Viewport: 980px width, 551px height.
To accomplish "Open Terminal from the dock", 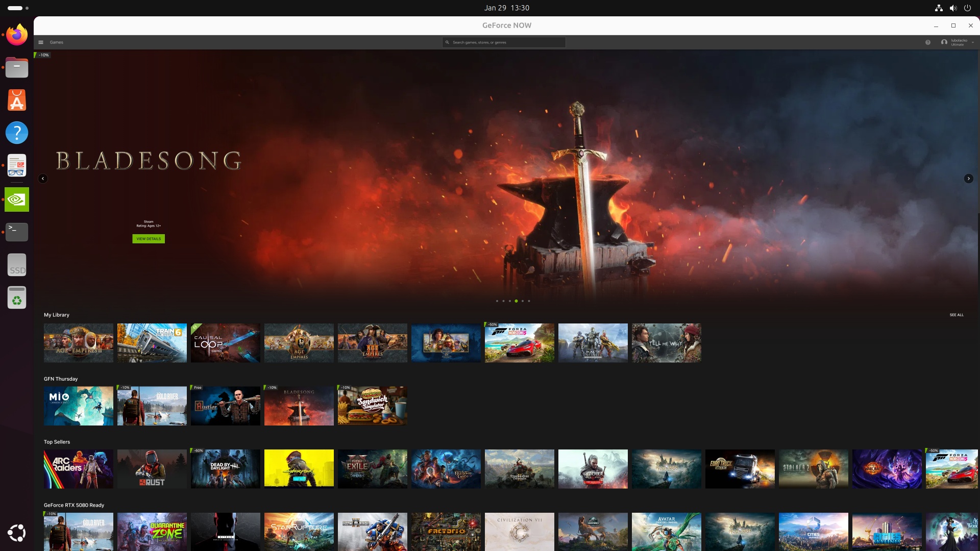I will pyautogui.click(x=17, y=232).
